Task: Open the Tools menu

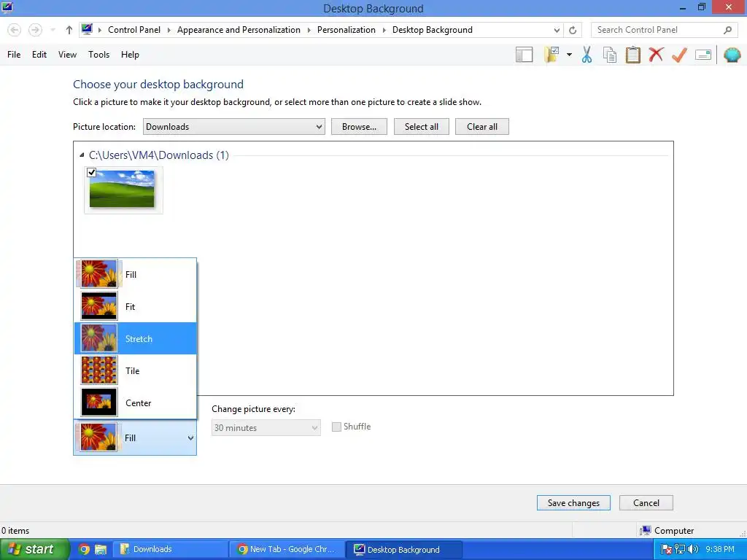Action: (x=98, y=55)
